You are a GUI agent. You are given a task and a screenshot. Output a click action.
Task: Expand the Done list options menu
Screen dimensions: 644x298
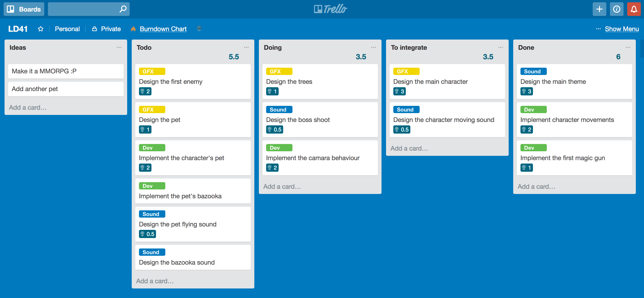[x=628, y=47]
